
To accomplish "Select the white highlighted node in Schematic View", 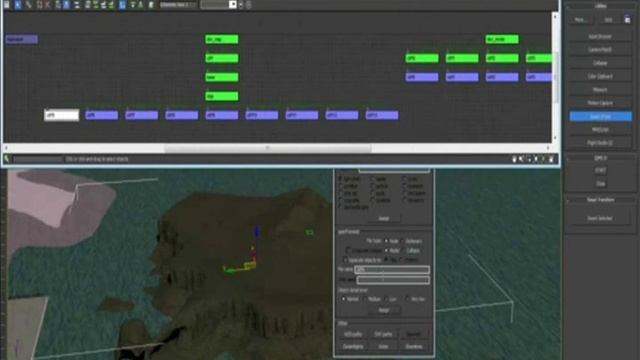I will click(62, 115).
